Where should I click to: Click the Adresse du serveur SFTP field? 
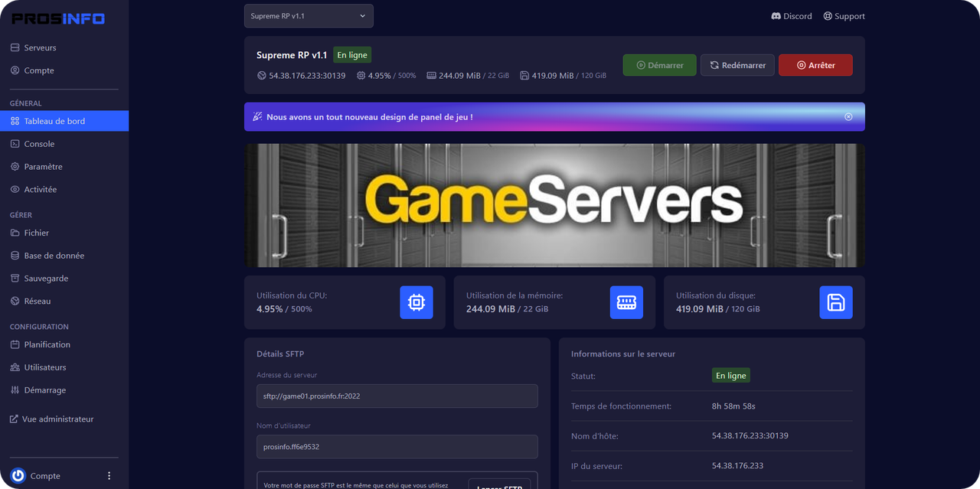pos(397,396)
